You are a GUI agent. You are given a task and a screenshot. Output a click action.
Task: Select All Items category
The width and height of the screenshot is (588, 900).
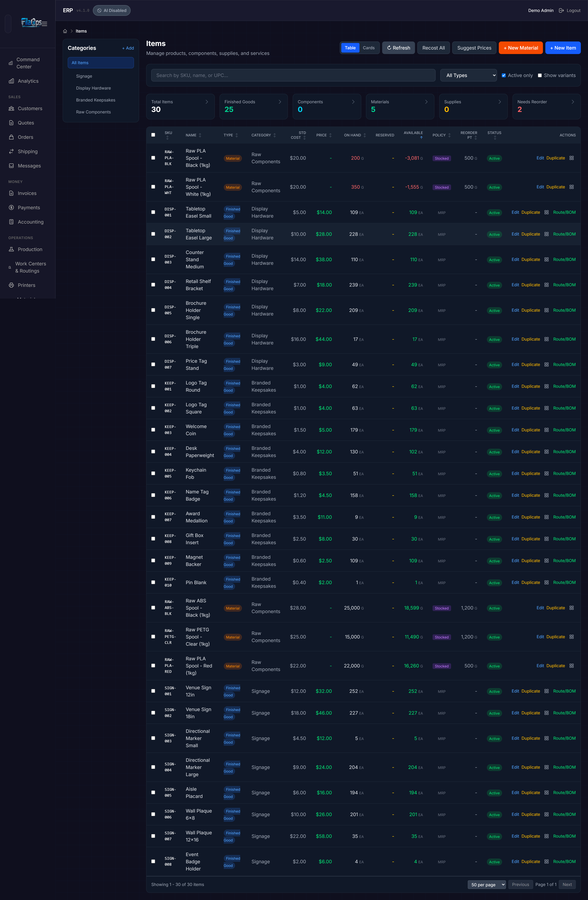(101, 63)
